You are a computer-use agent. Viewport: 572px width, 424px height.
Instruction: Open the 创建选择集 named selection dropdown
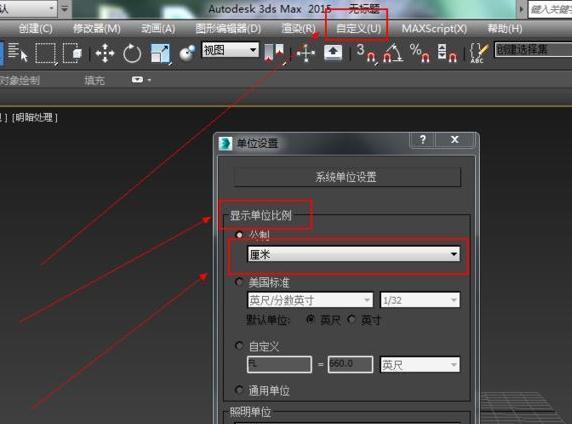533,49
